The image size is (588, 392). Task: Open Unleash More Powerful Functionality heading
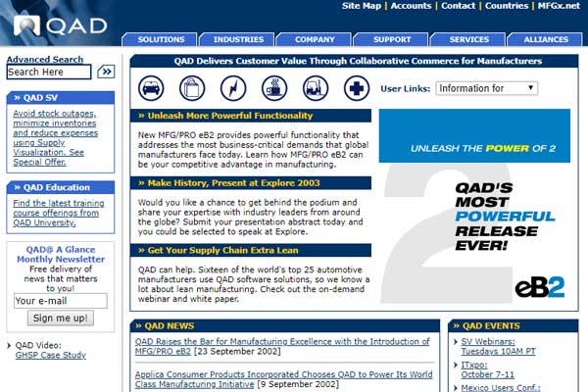click(x=251, y=116)
